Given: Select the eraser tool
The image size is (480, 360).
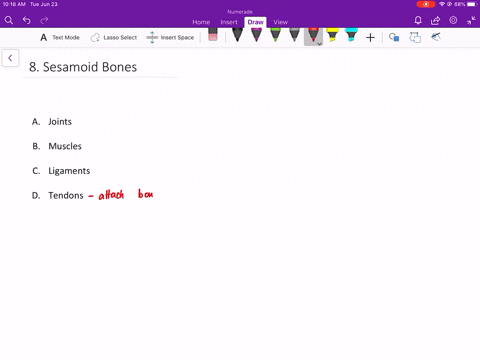Looking at the screenshot, I should (x=213, y=35).
